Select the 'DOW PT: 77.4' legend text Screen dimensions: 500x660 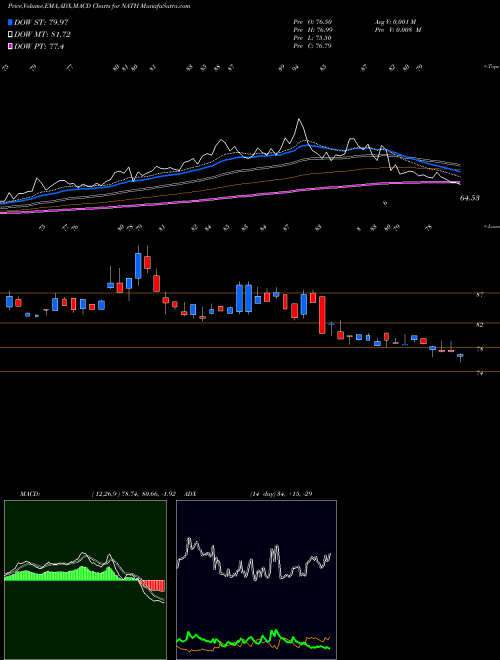coord(39,46)
